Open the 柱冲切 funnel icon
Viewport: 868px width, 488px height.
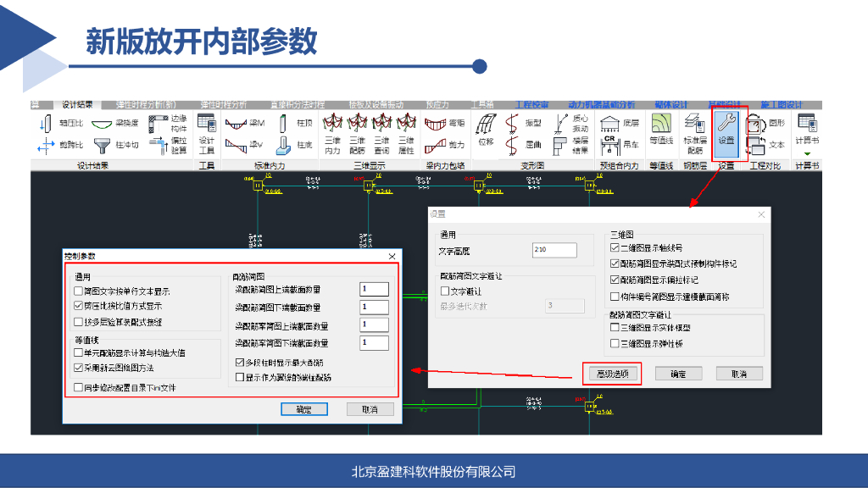coord(102,146)
